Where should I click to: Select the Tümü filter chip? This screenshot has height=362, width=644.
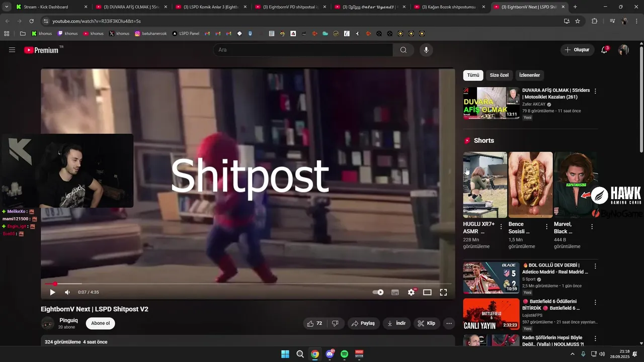(473, 75)
